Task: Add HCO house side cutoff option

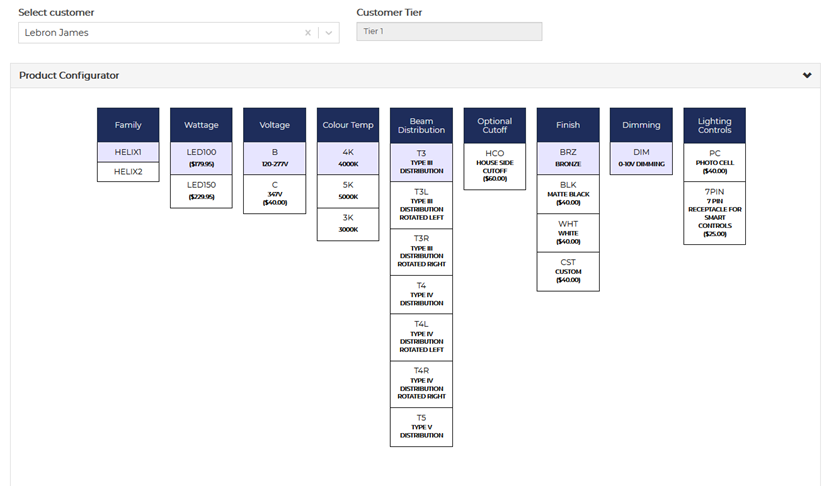Action: click(x=494, y=164)
